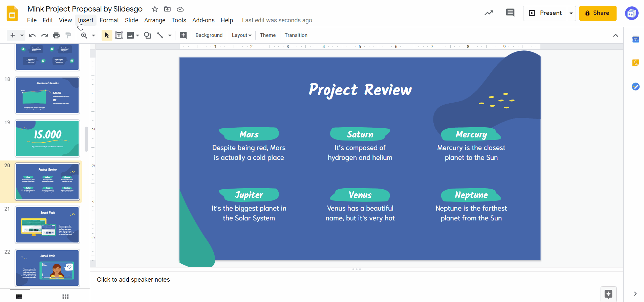Open the Edit menu
The image size is (644, 302).
[x=48, y=20]
